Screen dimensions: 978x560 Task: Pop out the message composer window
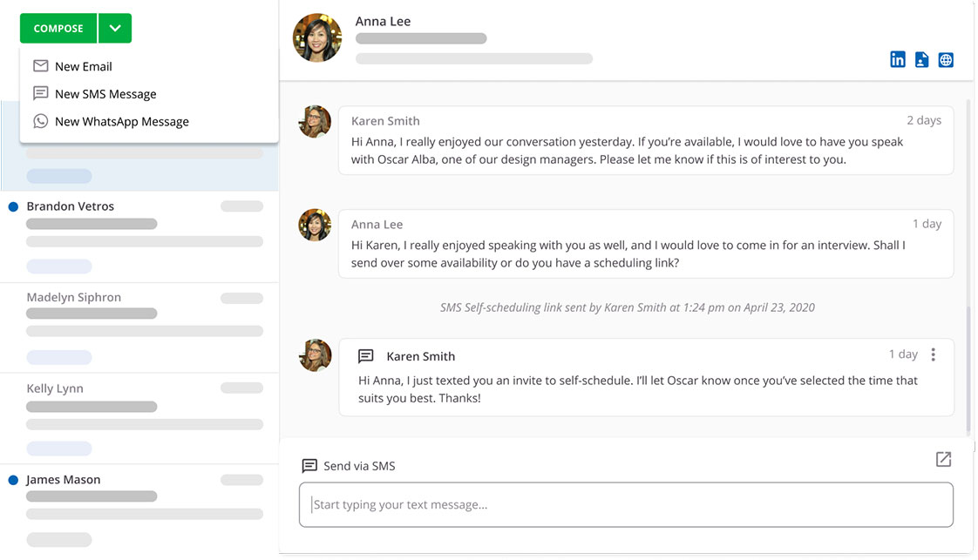click(943, 459)
